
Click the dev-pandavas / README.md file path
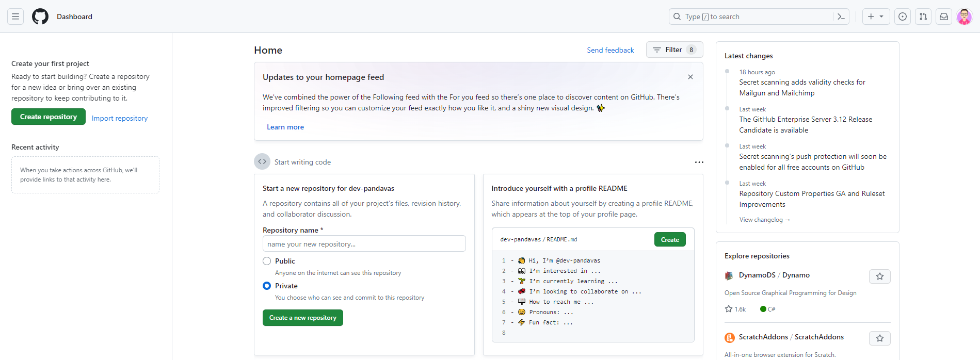[539, 239]
